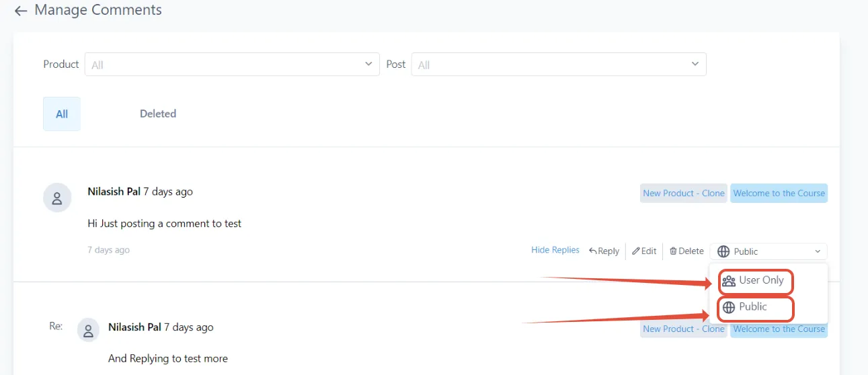Switch to the Deleted tab
The image size is (868, 375).
tap(158, 114)
